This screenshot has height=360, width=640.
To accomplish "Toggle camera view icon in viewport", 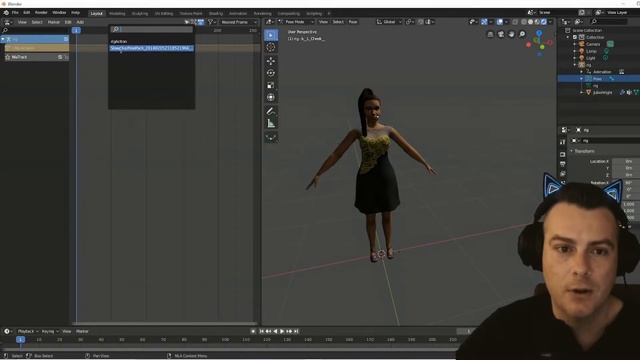I will [x=501, y=34].
